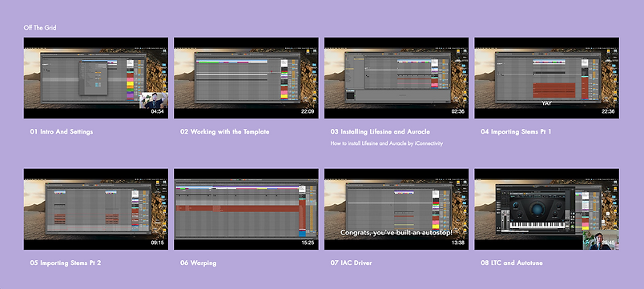Image resolution: width=644 pixels, height=289 pixels.
Task: Click the '07 IAC Driver' title
Action: 351,263
